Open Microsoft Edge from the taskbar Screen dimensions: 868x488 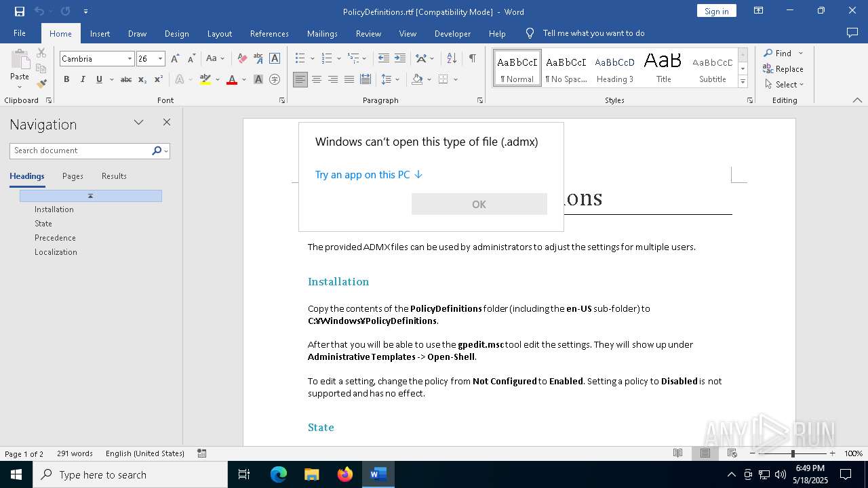click(279, 474)
